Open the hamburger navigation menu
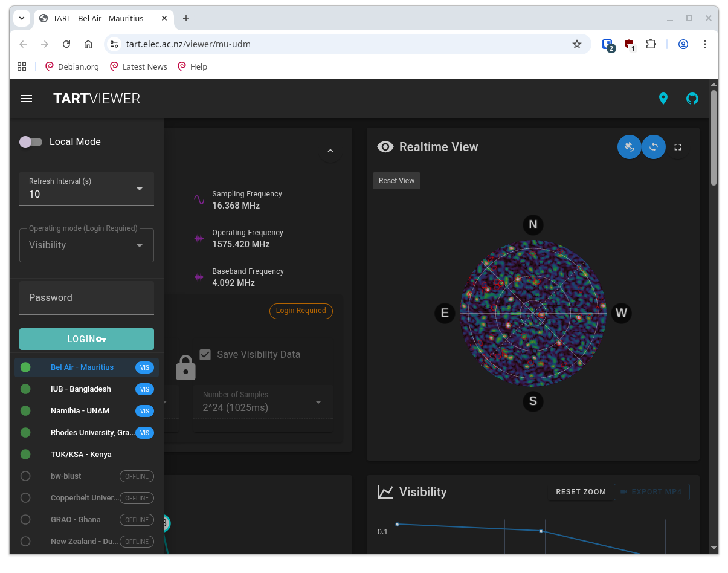Screen dimensions: 728x573 click(27, 99)
